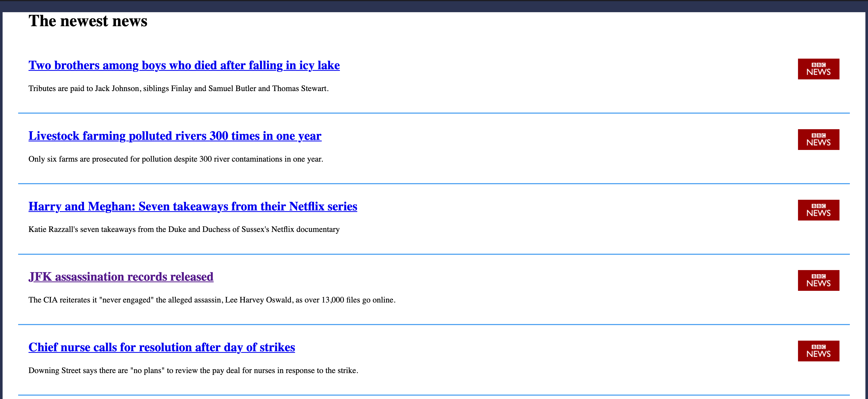This screenshot has height=399, width=868.
Task: Follow the Harry and Meghan Netflix series link
Action: pyautogui.click(x=193, y=206)
